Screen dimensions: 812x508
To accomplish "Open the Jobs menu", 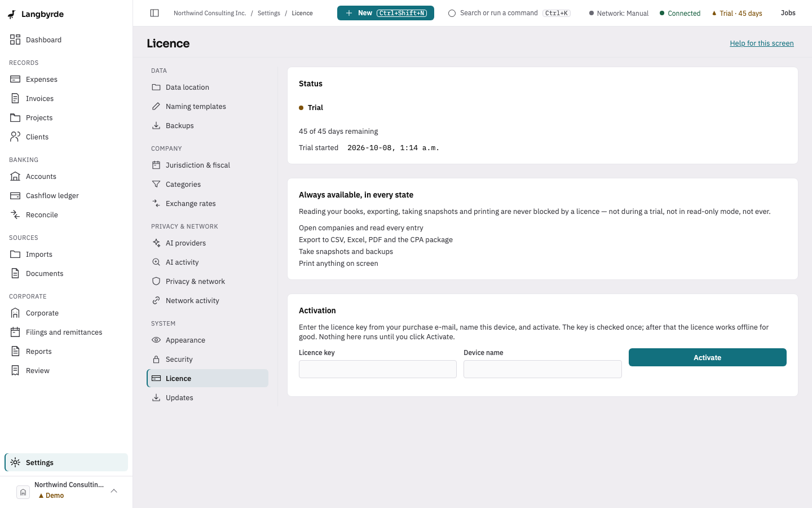I will [788, 13].
